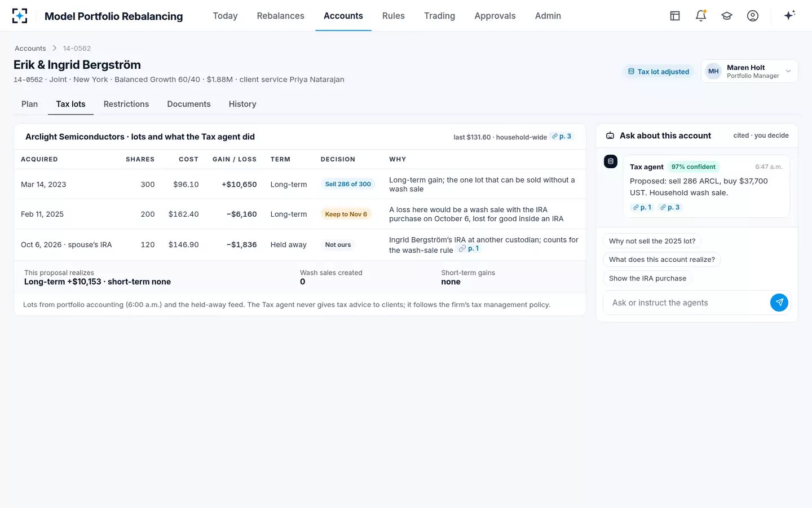Viewport: 812px width, 508px height.
Task: Open the Rules menu
Action: [394, 16]
